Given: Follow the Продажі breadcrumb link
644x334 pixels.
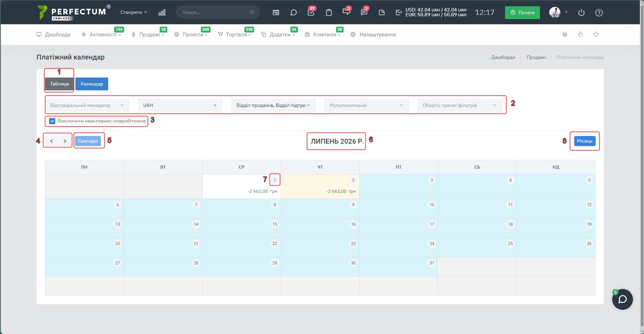Looking at the screenshot, I should coord(536,57).
